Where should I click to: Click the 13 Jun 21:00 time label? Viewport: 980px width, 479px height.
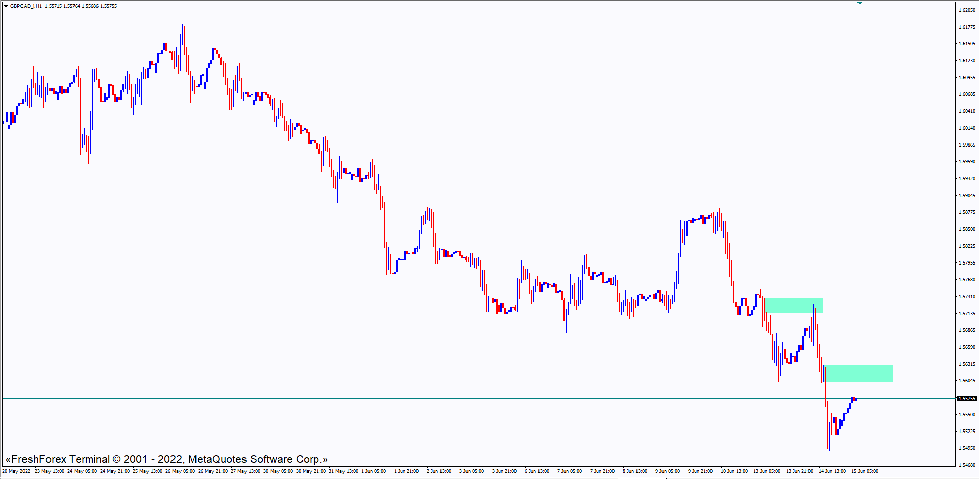pos(799,471)
